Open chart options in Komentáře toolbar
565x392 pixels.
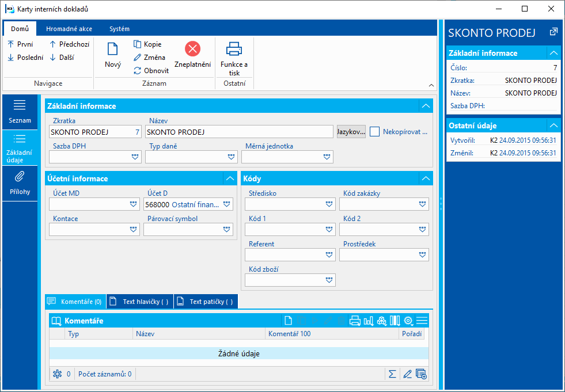coord(368,321)
